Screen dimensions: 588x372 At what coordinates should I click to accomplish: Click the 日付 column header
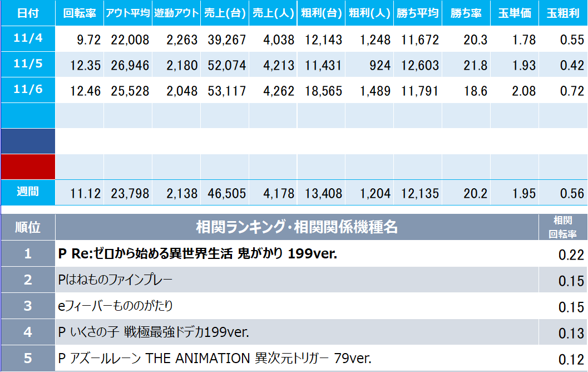pos(27,13)
